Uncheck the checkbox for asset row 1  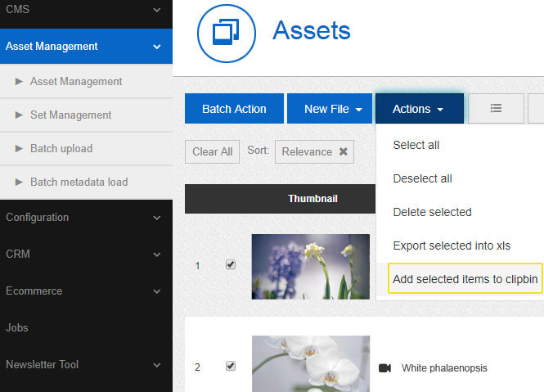(x=230, y=265)
